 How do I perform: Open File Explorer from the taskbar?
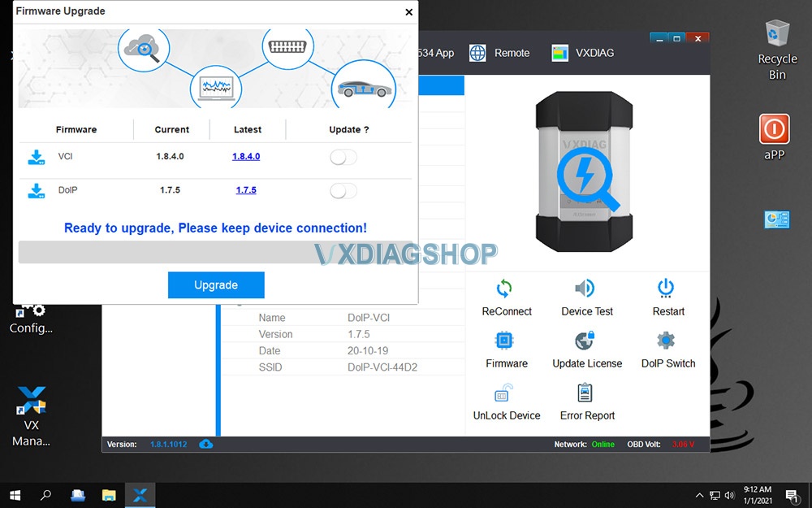pos(109,496)
